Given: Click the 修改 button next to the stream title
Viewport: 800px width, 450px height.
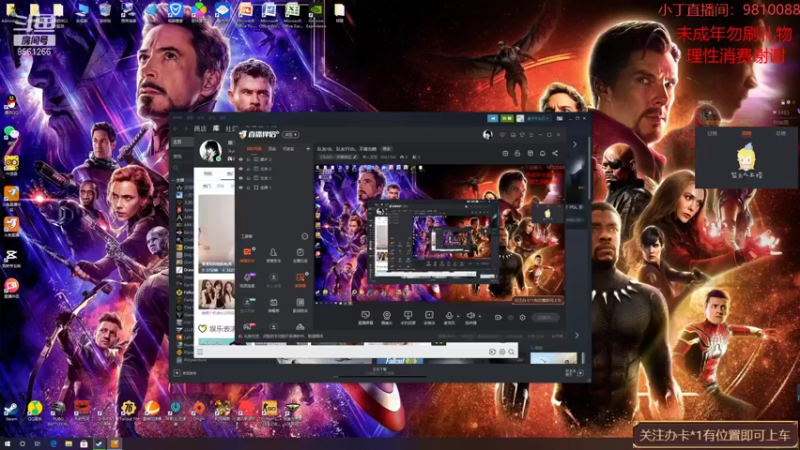Looking at the screenshot, I should click(386, 149).
